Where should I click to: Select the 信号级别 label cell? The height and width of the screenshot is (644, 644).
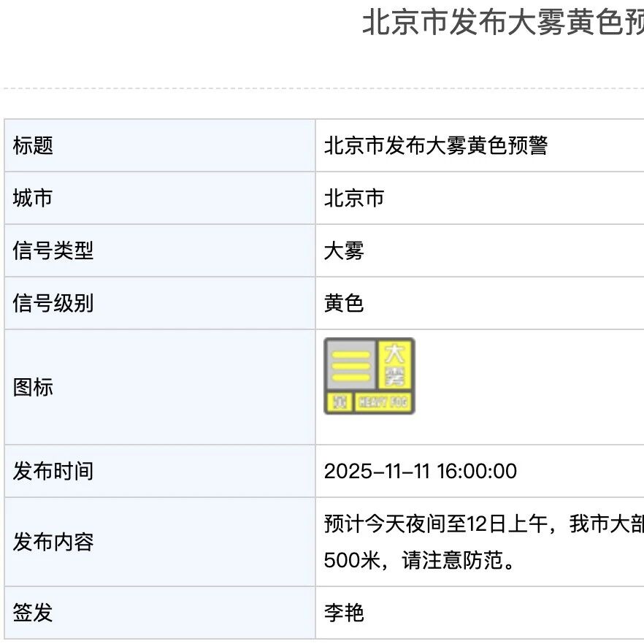coord(160,303)
